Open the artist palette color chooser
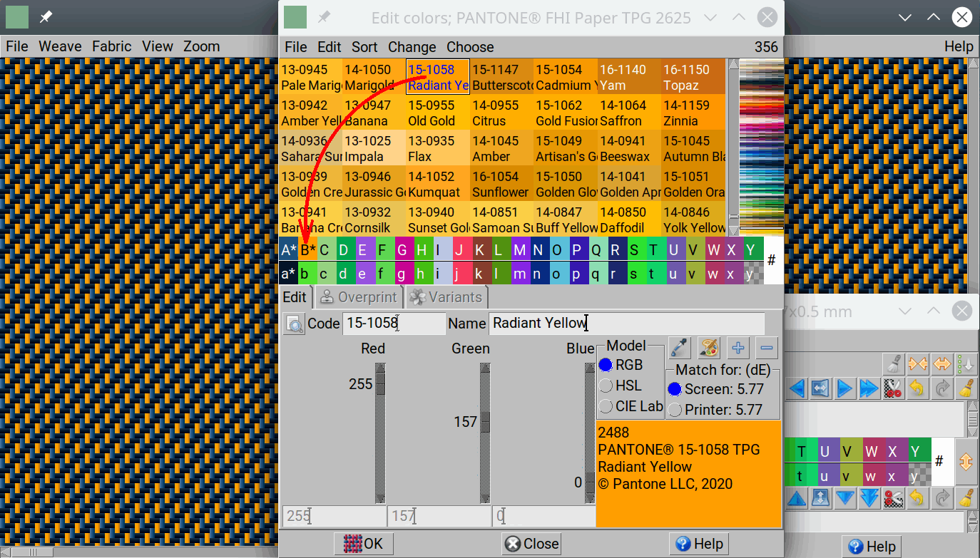This screenshot has width=980, height=558. click(x=708, y=348)
